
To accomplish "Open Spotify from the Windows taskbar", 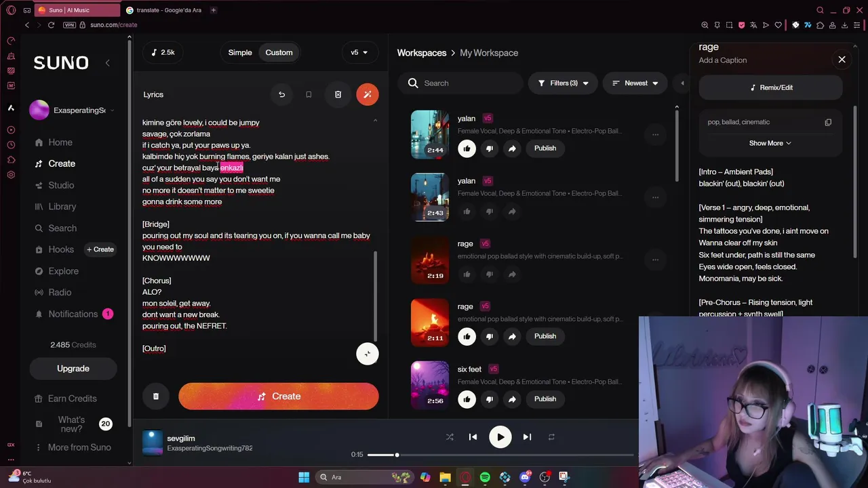I will 485,477.
